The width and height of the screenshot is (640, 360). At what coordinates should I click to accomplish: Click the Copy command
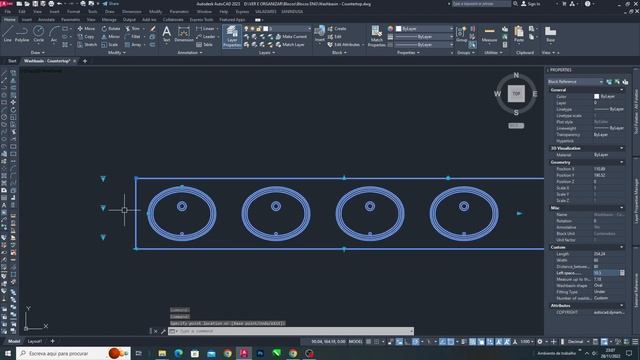(x=86, y=37)
